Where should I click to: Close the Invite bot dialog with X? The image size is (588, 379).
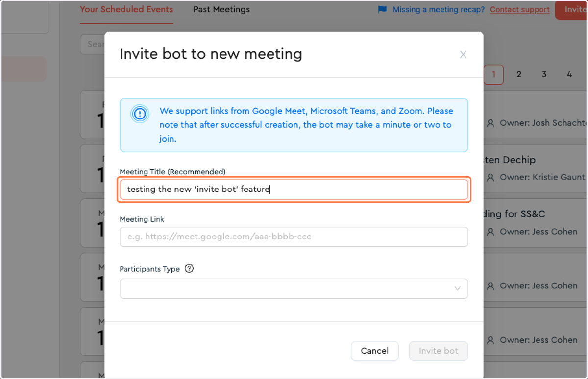[x=463, y=55]
